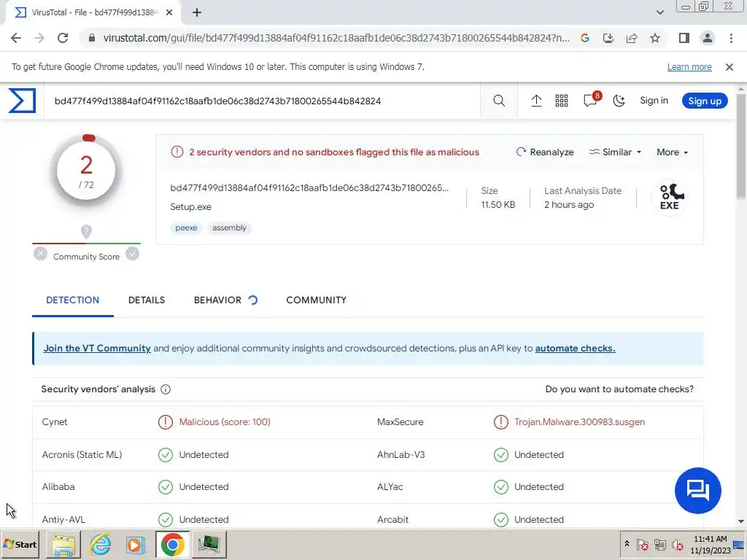The height and width of the screenshot is (560, 747).
Task: Switch to the COMMUNITY tab
Action: tap(317, 300)
